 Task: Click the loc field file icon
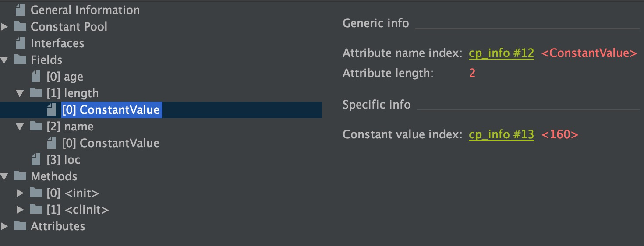click(x=36, y=160)
